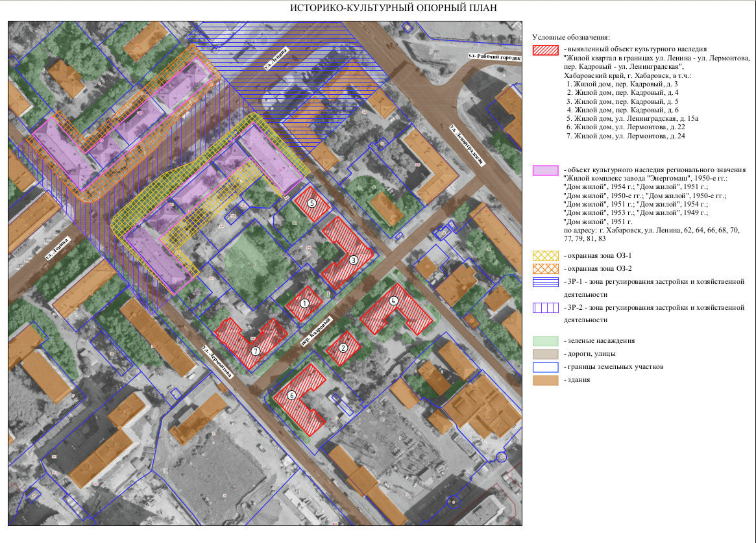Click the blue outlined land plot boundary swatch
The height and width of the screenshot is (543, 756).
pos(545,368)
